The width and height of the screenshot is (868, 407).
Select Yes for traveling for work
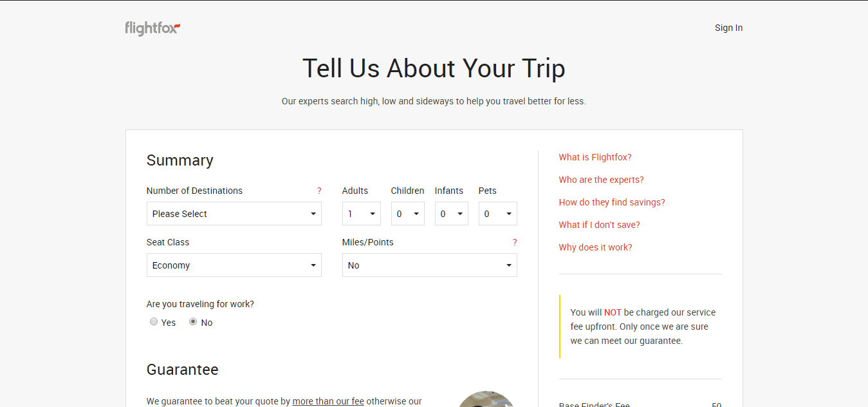[x=154, y=322]
